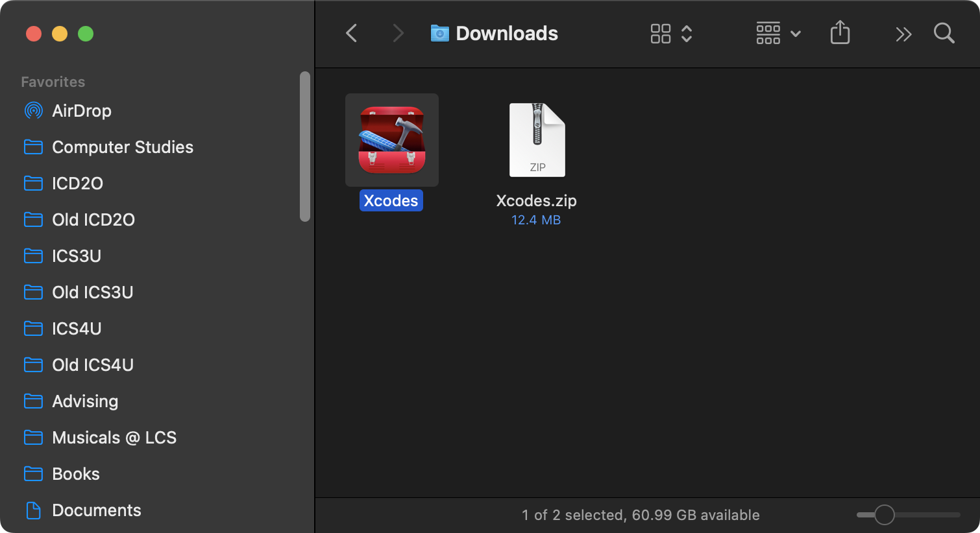Click the Downloads folder title icon
This screenshot has height=533, width=980.
[x=440, y=33]
